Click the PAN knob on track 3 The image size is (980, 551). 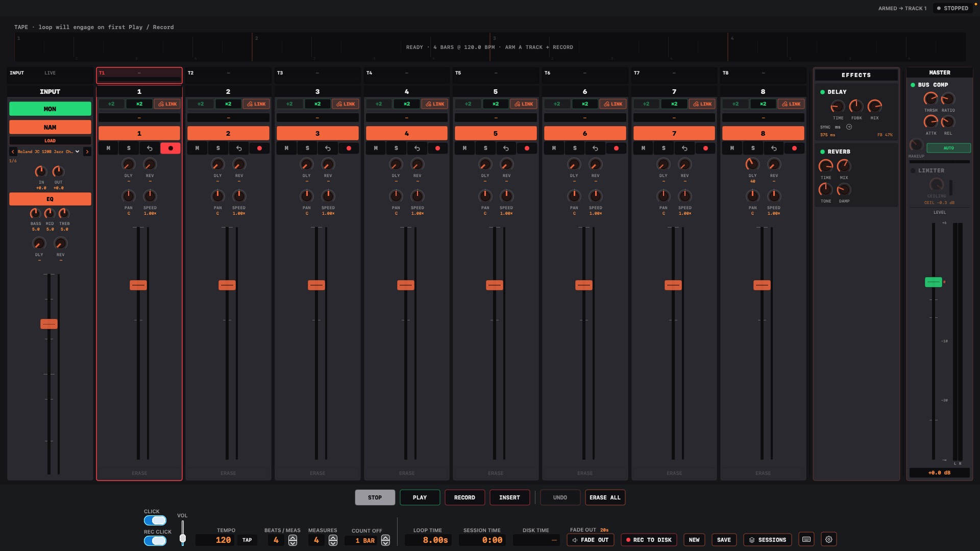click(x=306, y=196)
